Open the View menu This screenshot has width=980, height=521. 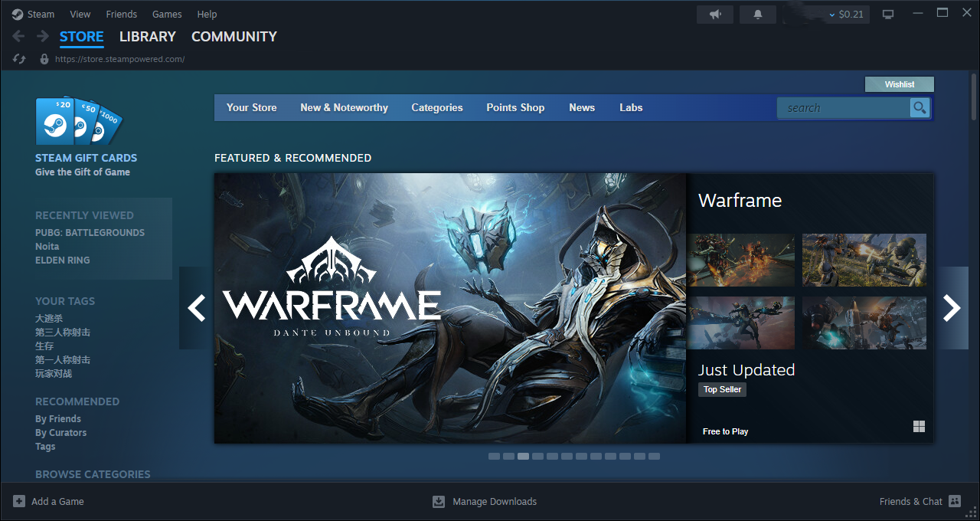[80, 14]
